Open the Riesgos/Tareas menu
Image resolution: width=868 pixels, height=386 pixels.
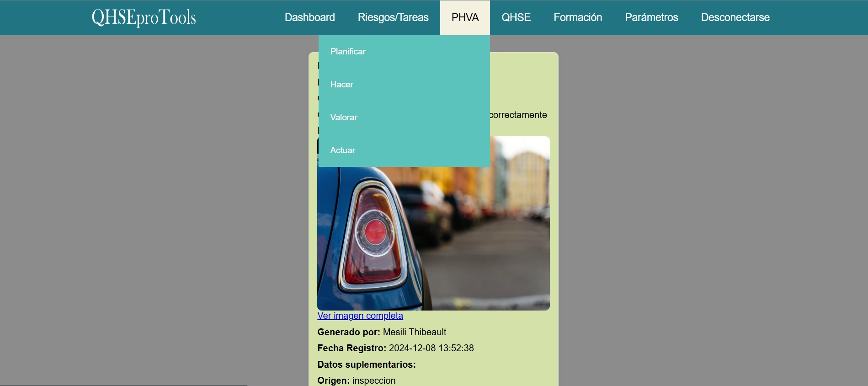pyautogui.click(x=393, y=17)
